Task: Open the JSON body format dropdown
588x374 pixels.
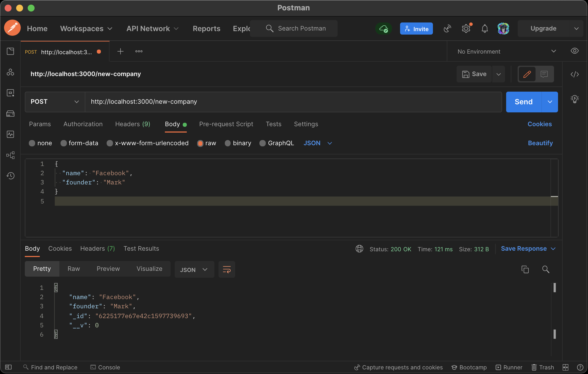Action: (317, 143)
